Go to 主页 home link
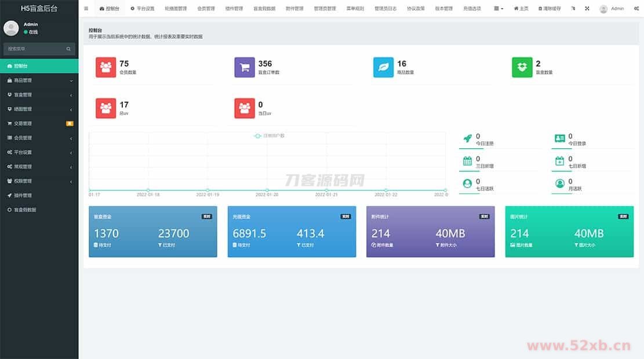This screenshot has width=644, height=359. click(521, 9)
